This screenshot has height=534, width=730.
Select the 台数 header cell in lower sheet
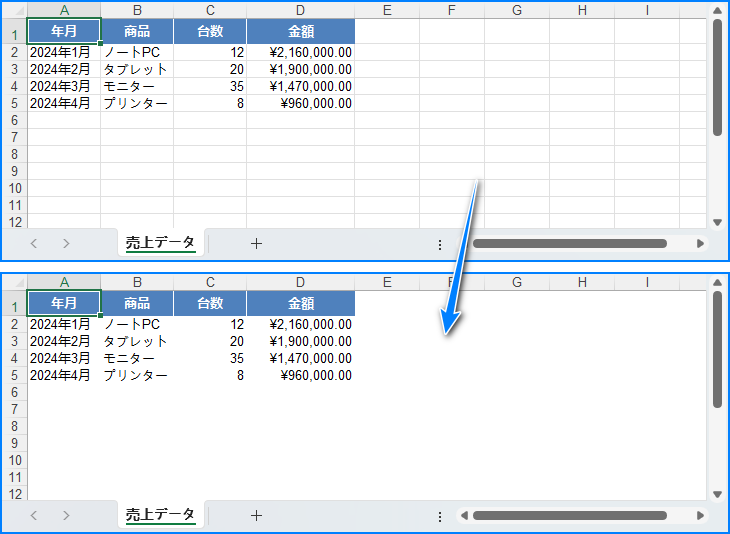[x=210, y=303]
